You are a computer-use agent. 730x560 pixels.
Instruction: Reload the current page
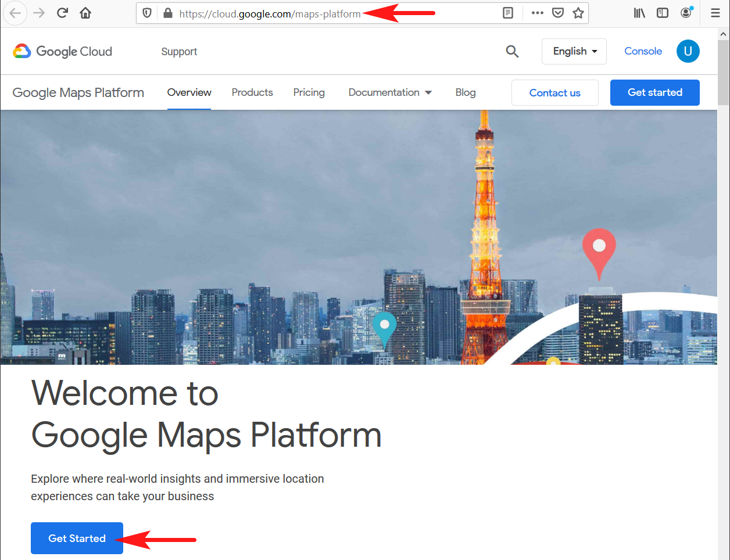[62, 12]
